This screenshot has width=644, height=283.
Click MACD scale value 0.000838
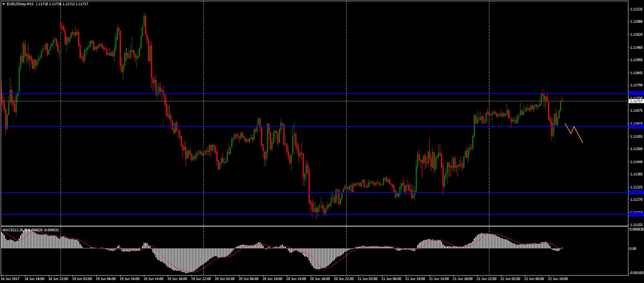pyautogui.click(x=636, y=229)
